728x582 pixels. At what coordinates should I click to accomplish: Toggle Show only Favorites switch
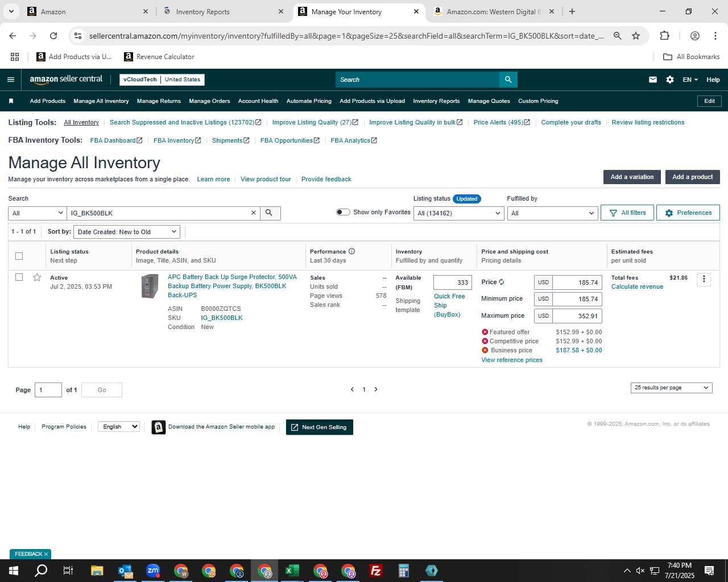click(x=343, y=212)
